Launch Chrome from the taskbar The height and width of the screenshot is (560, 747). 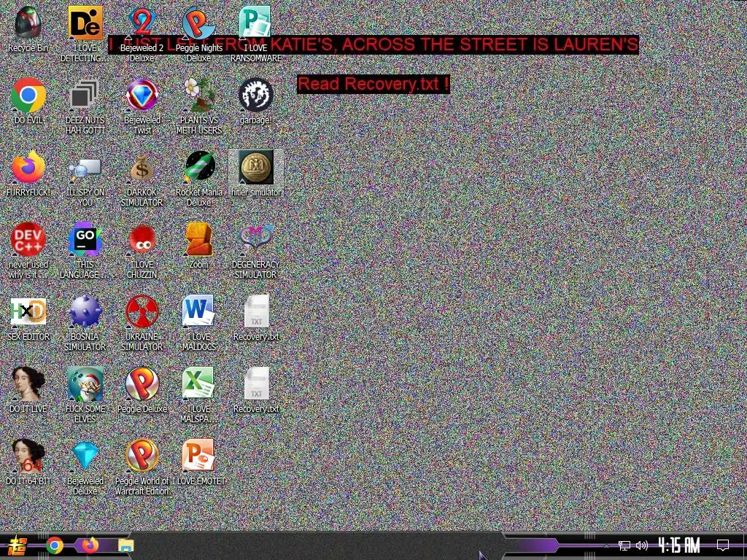(x=54, y=545)
